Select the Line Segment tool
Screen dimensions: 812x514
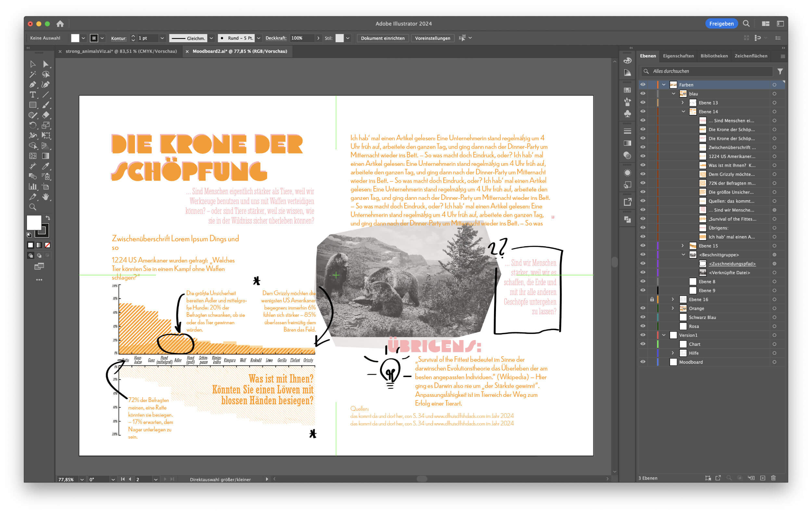[45, 95]
